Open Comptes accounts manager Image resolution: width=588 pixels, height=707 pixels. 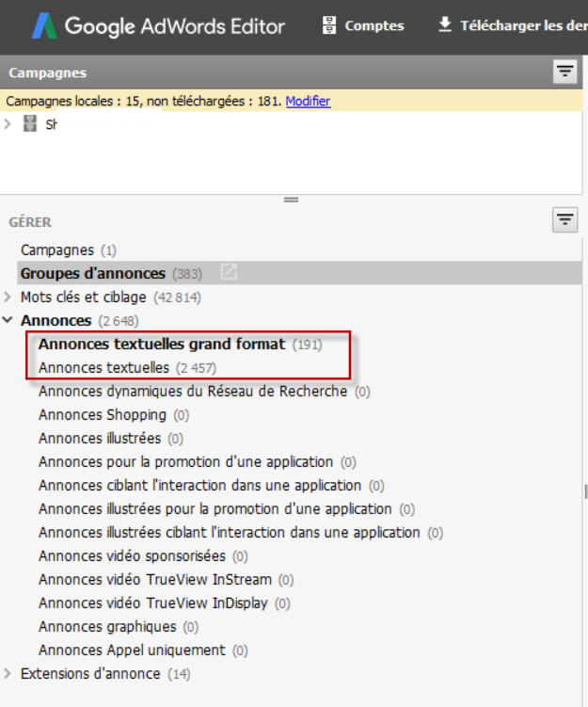click(363, 25)
